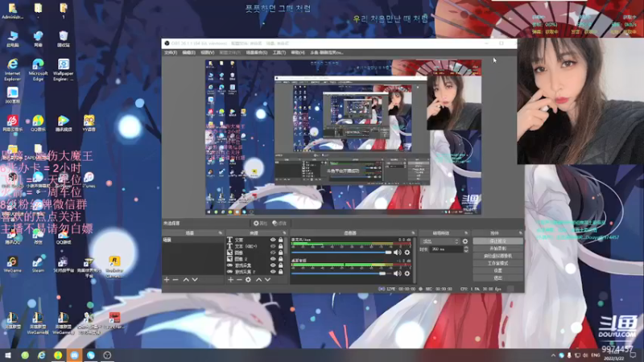Open Administrator folder on desktop
The image size is (644, 362).
click(x=13, y=11)
